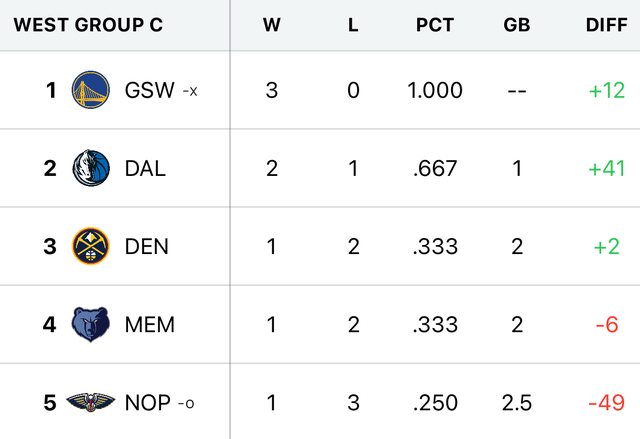
Task: Click the Denver Nuggets logo
Action: 90,246
